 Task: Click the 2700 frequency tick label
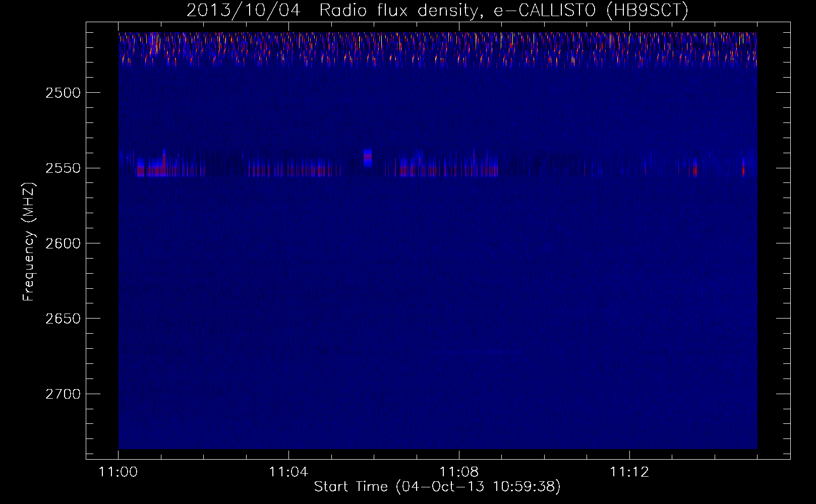point(63,394)
